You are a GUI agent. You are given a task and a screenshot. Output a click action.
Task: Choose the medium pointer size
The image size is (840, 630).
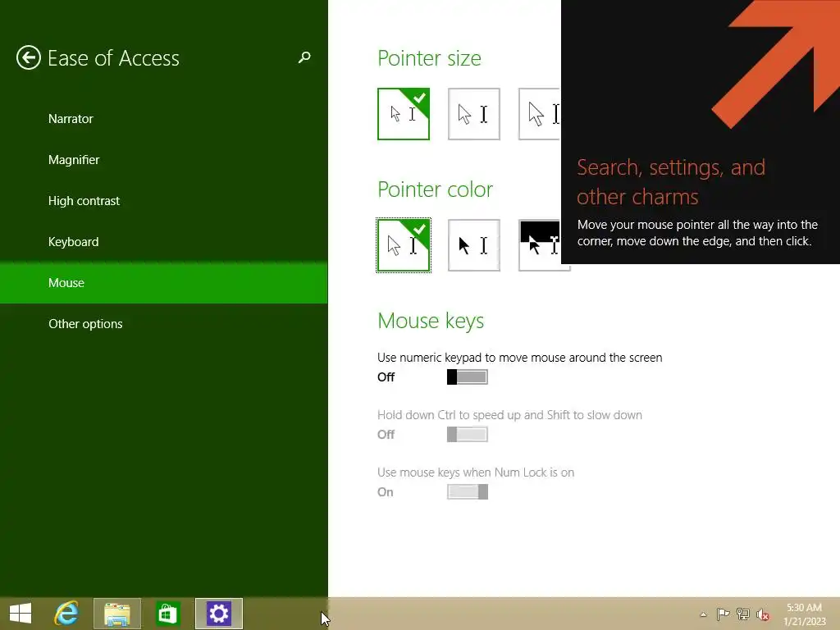tap(474, 114)
